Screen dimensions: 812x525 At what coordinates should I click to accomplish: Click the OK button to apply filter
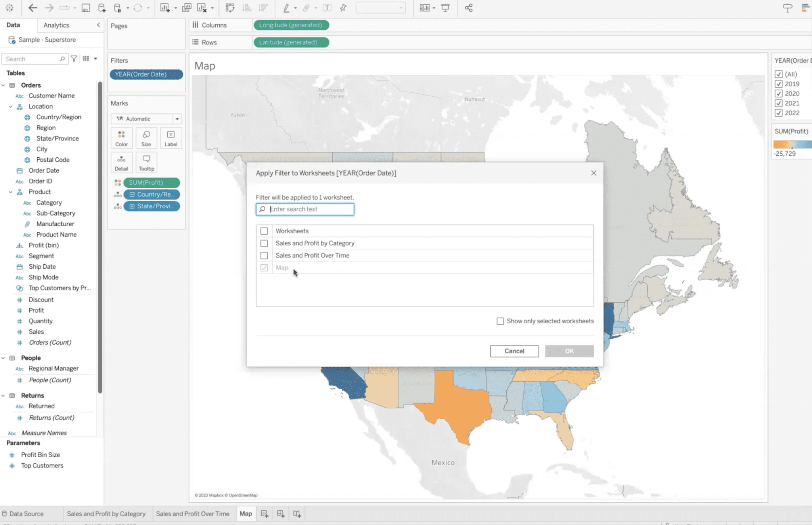click(x=569, y=350)
